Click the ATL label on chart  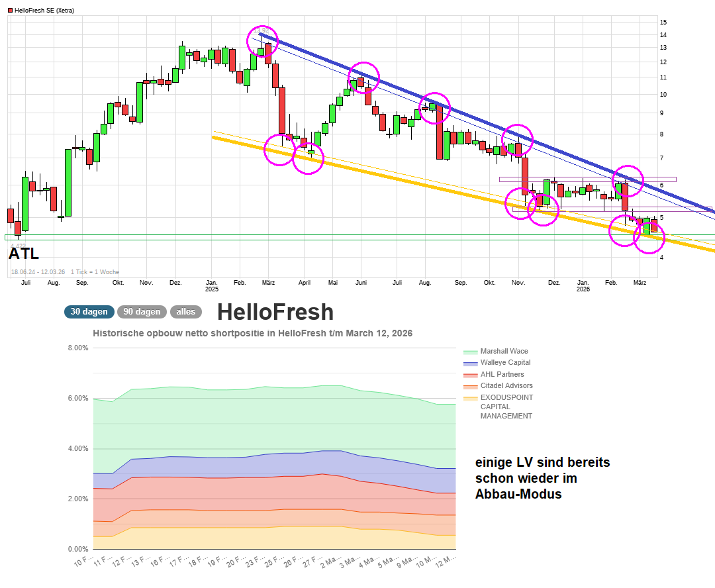(24, 253)
